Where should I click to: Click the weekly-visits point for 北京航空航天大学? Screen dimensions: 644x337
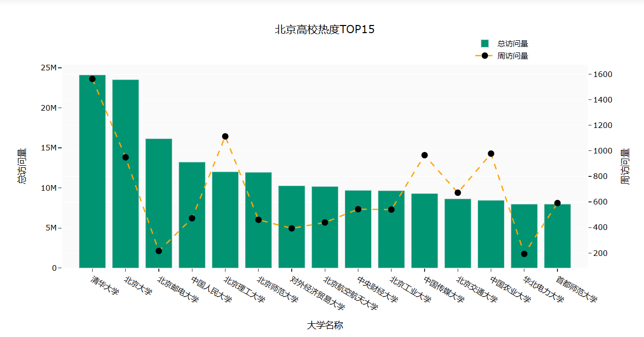pyautogui.click(x=325, y=222)
